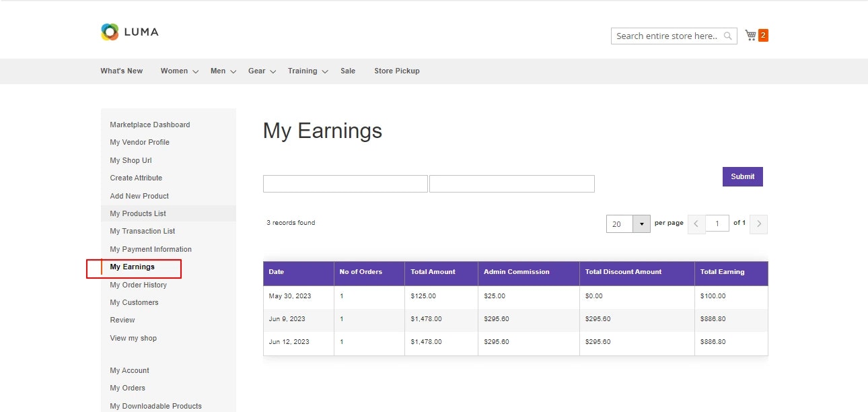
Task: Open Marketplace Dashboard link
Action: pyautogui.click(x=150, y=125)
